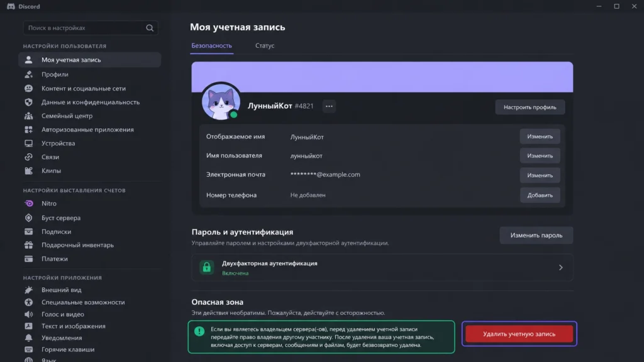Open the Безопасность tab
Screen dimensions: 644x362
point(211,45)
